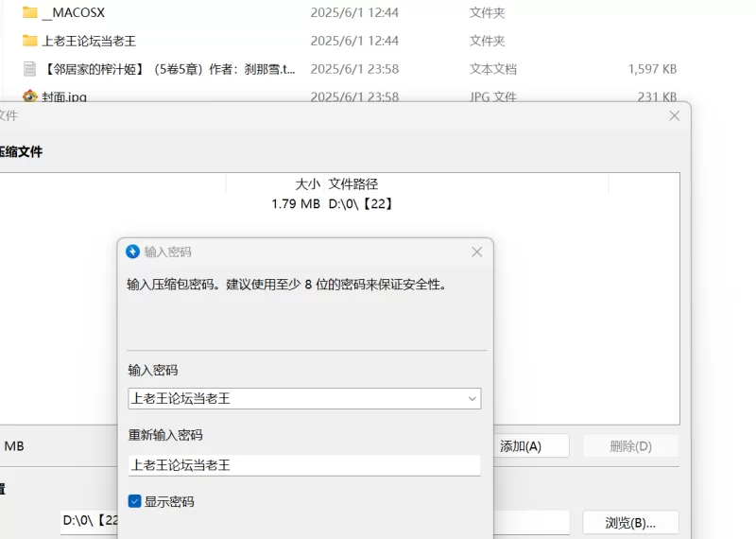Focus the 重新输入密码 confirmation field
Screen dimensions: 756x539
[302, 465]
